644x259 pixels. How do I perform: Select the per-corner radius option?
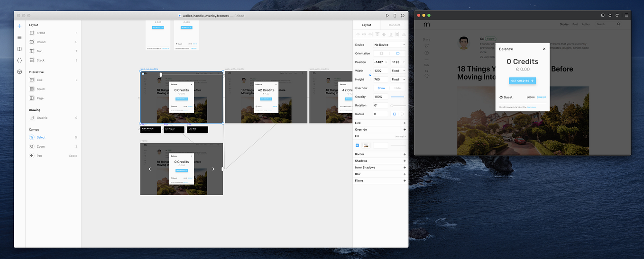point(402,114)
